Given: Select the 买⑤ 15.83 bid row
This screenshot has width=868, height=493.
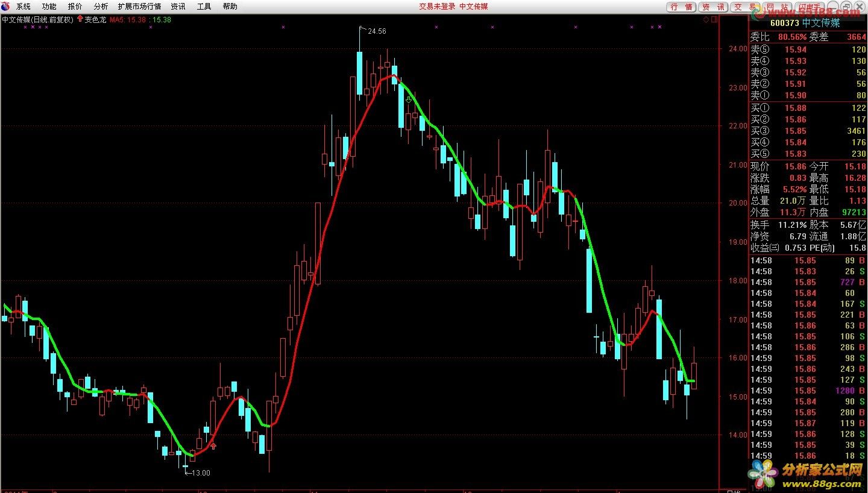Looking at the screenshot, I should coord(808,154).
